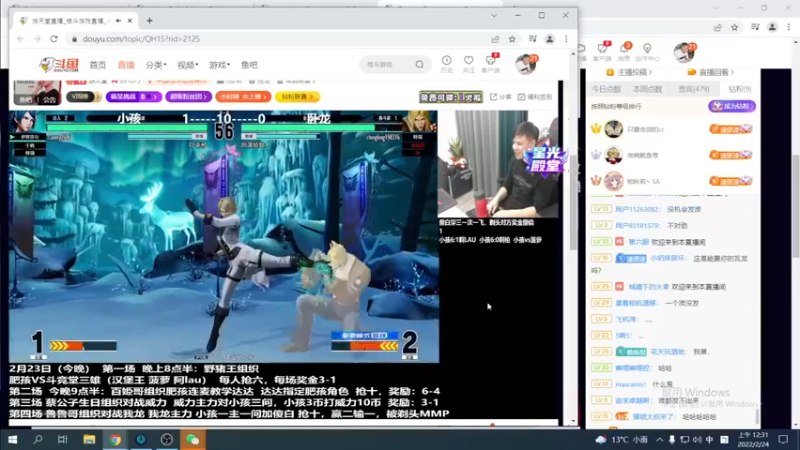This screenshot has width=800, height=450.
Task: Toggle the 中 input method indicator
Action: point(709,439)
